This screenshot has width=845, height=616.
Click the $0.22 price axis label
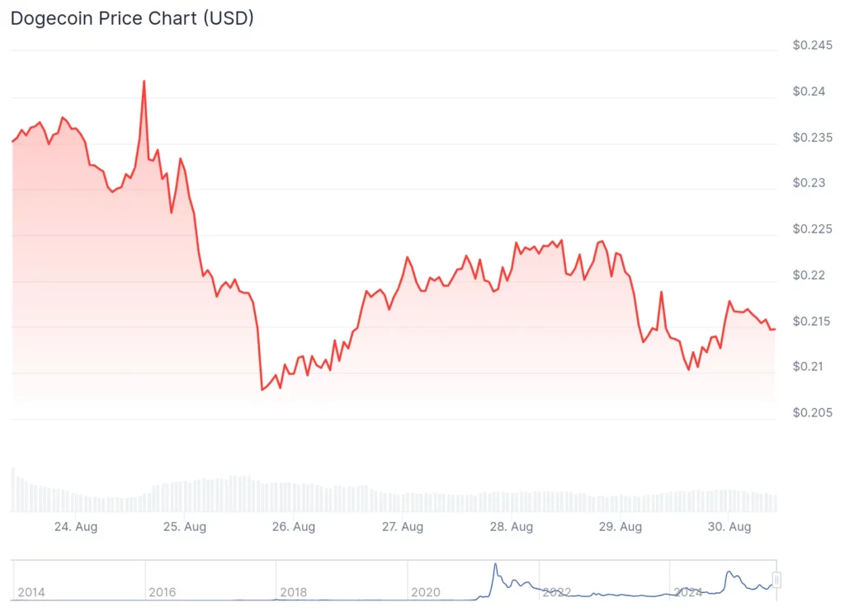(x=809, y=275)
